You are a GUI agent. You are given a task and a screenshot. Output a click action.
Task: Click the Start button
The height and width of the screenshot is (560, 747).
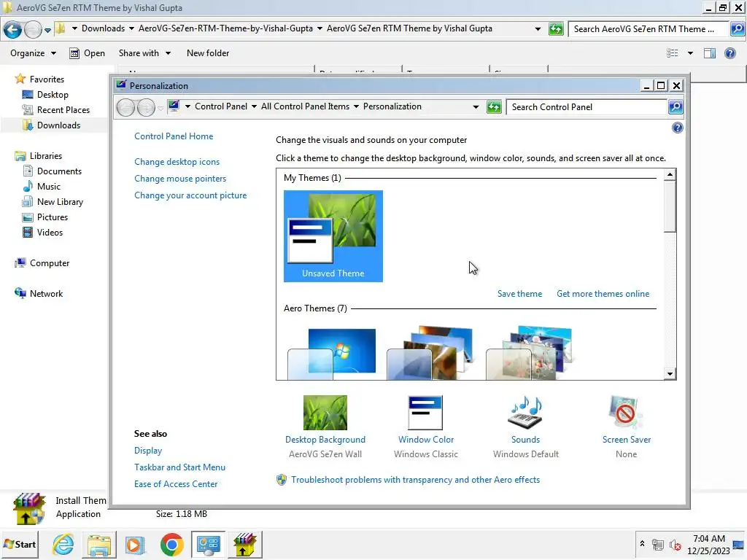pyautogui.click(x=20, y=544)
